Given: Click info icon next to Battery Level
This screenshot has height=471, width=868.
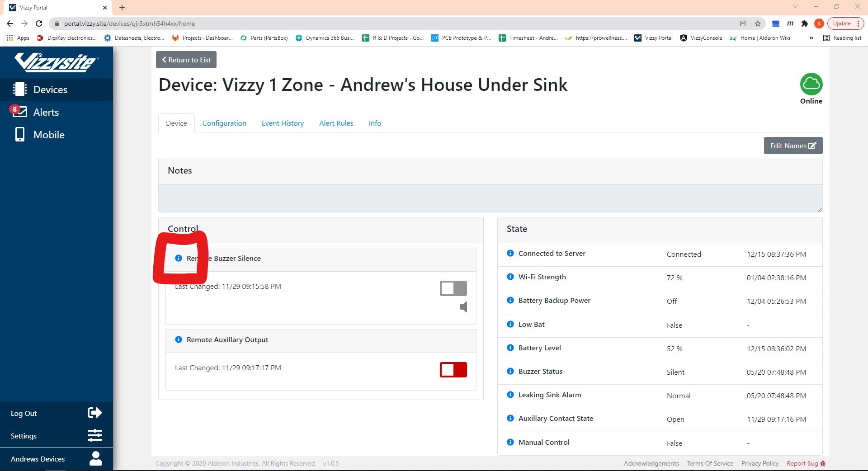Looking at the screenshot, I should tap(510, 348).
